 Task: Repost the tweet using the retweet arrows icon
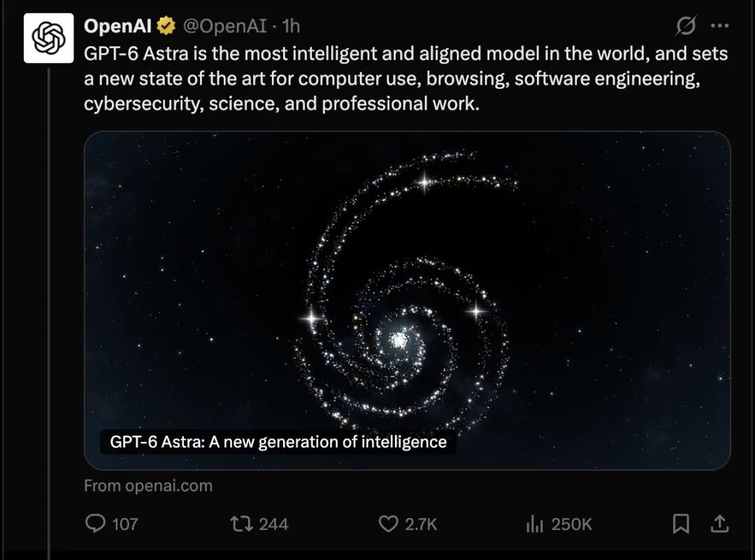(241, 524)
